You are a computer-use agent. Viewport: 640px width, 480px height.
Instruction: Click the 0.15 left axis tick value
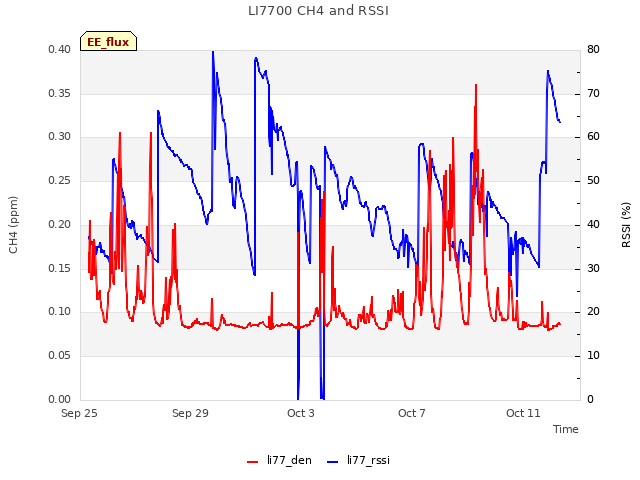click(x=60, y=269)
